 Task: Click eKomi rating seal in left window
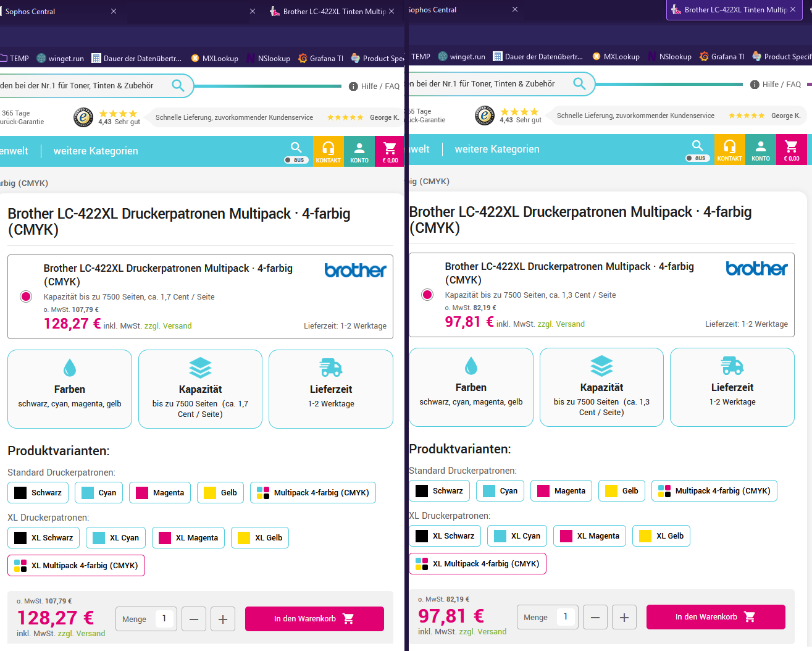[x=83, y=117]
